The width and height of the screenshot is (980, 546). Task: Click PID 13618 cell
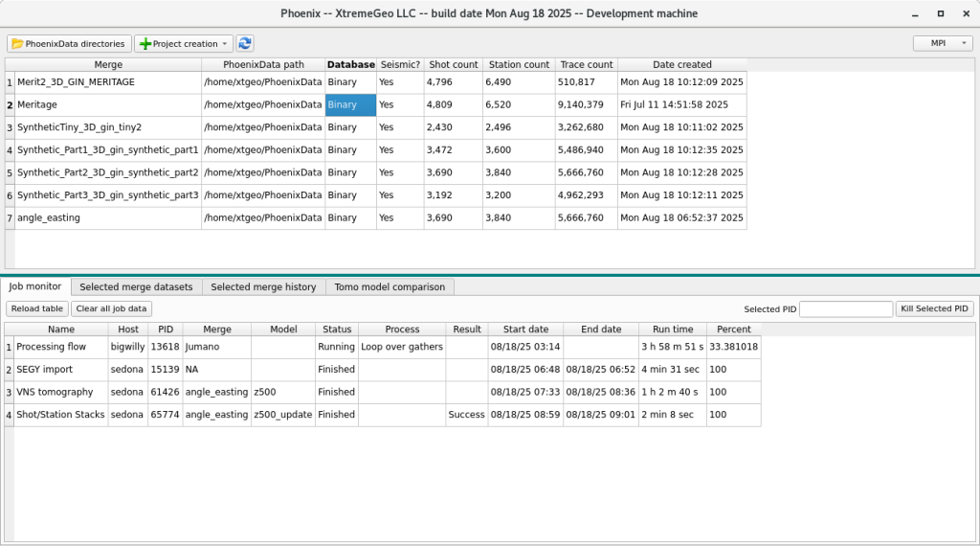165,347
